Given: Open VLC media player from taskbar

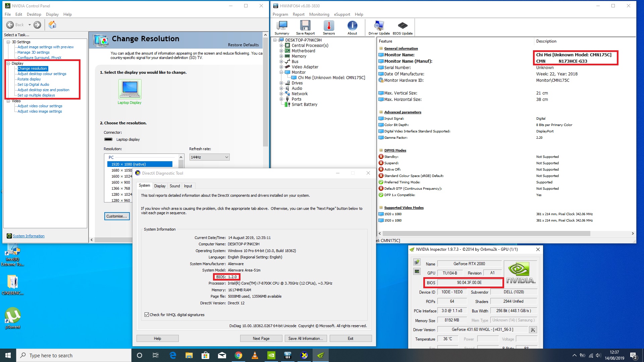Looking at the screenshot, I should pos(255,355).
